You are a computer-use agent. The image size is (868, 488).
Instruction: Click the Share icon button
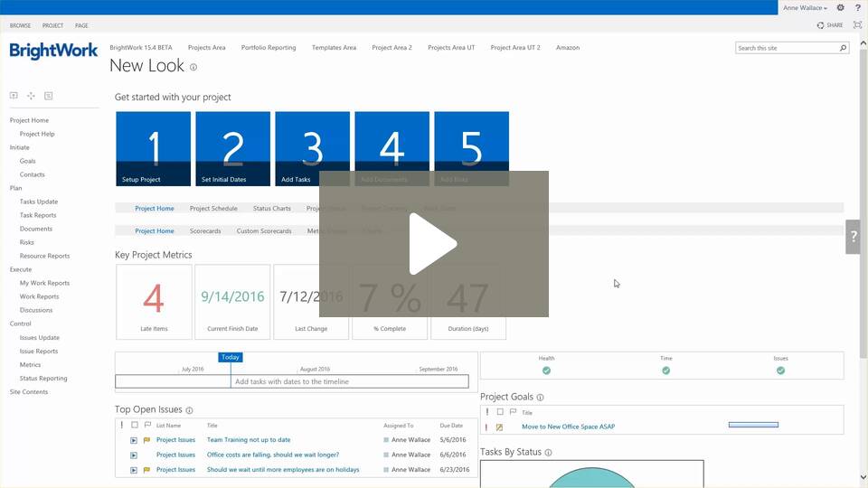pos(830,25)
